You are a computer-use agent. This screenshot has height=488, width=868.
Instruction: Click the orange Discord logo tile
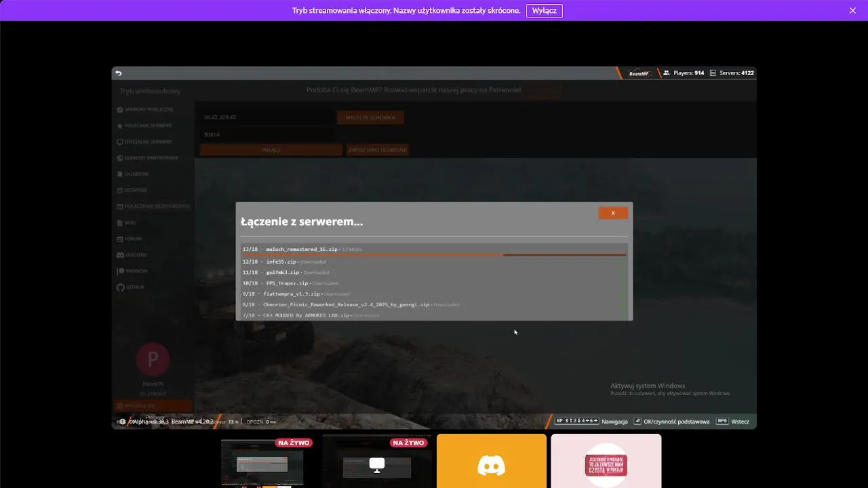[492, 461]
